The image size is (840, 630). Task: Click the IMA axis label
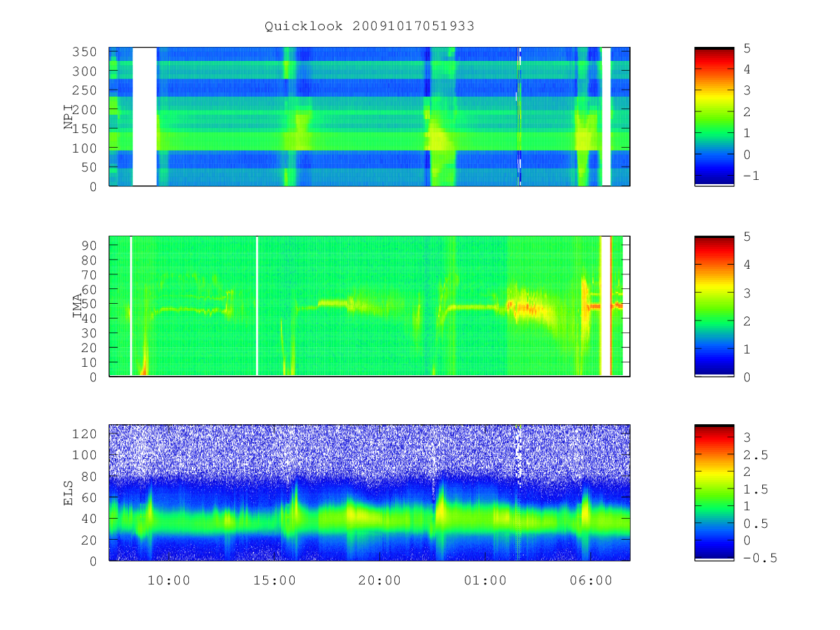[79, 306]
